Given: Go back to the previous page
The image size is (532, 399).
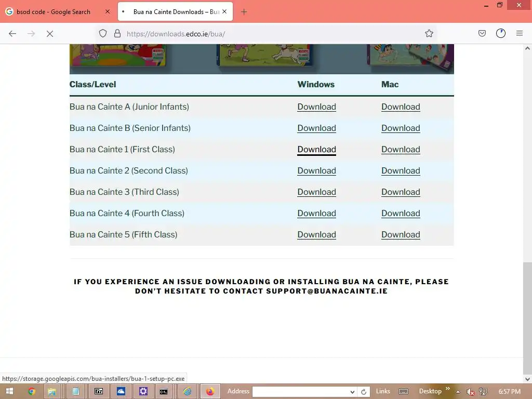Looking at the screenshot, I should point(12,34).
